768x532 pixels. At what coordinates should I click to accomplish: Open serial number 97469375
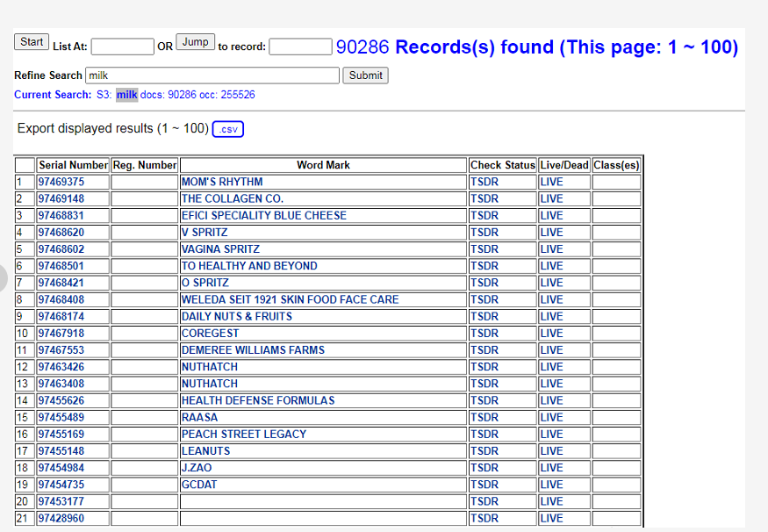61,182
